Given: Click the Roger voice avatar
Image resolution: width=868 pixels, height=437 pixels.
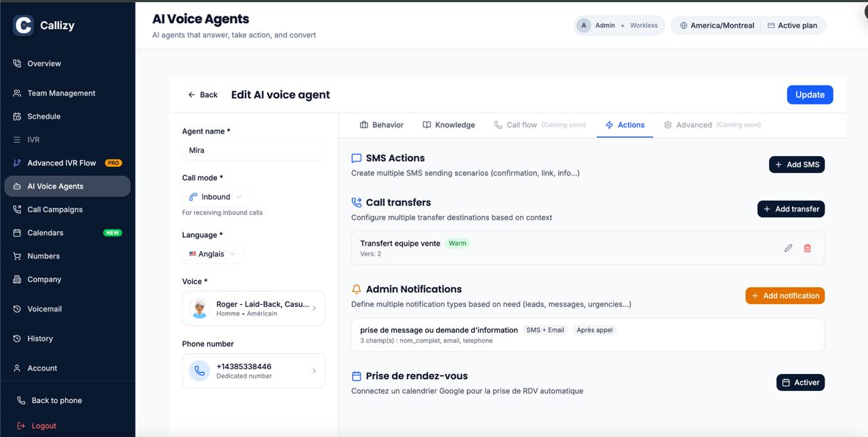Looking at the screenshot, I should pos(199,309).
